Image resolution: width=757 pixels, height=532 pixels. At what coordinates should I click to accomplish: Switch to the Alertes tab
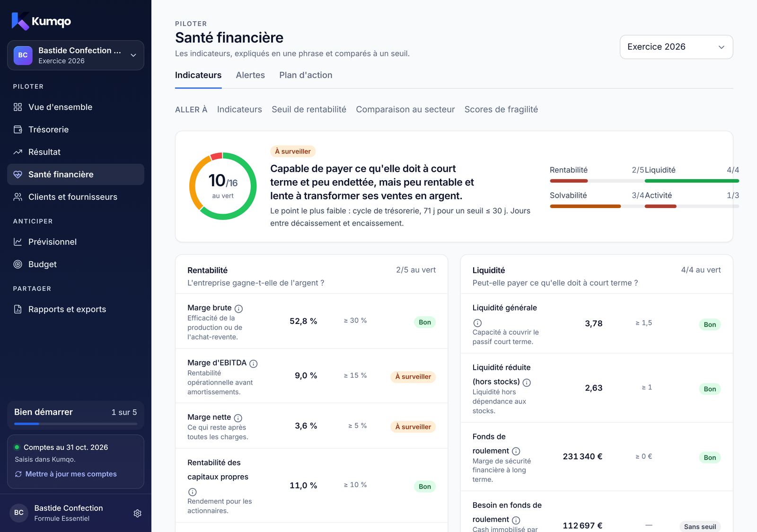250,75
